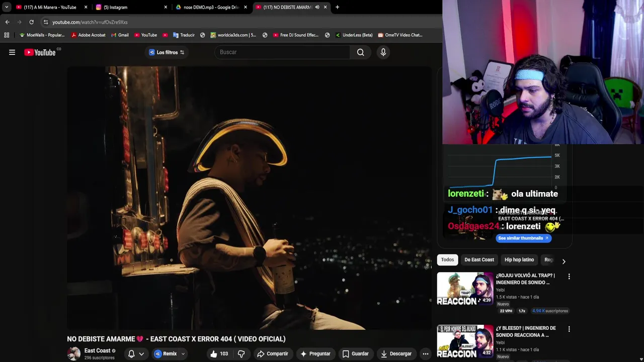Open options menu for ROJUU video
The height and width of the screenshot is (362, 644).
(569, 277)
